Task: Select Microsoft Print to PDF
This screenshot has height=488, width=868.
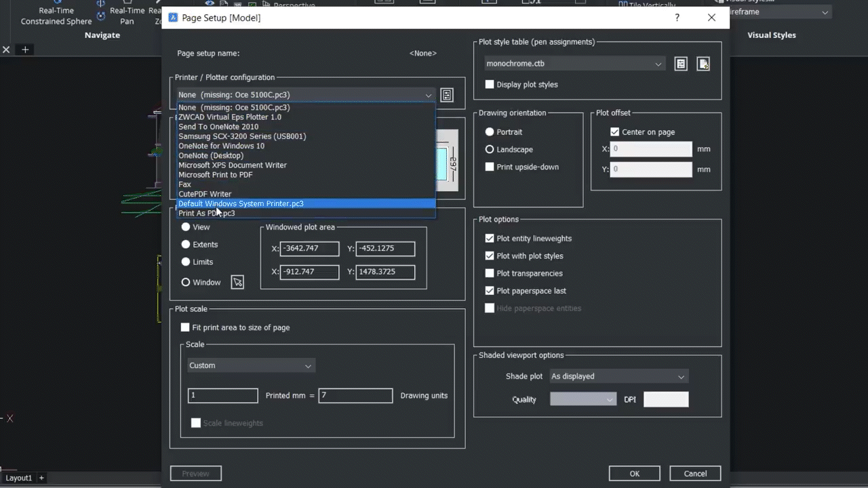Action: click(x=305, y=175)
